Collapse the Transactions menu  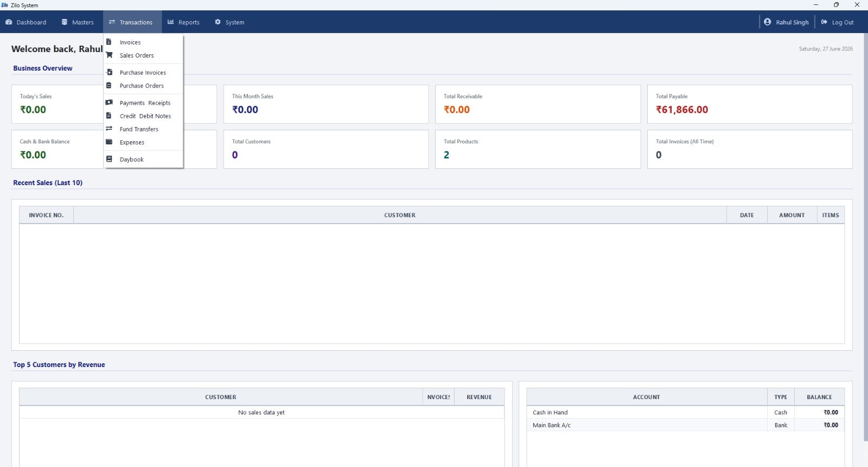pyautogui.click(x=132, y=22)
